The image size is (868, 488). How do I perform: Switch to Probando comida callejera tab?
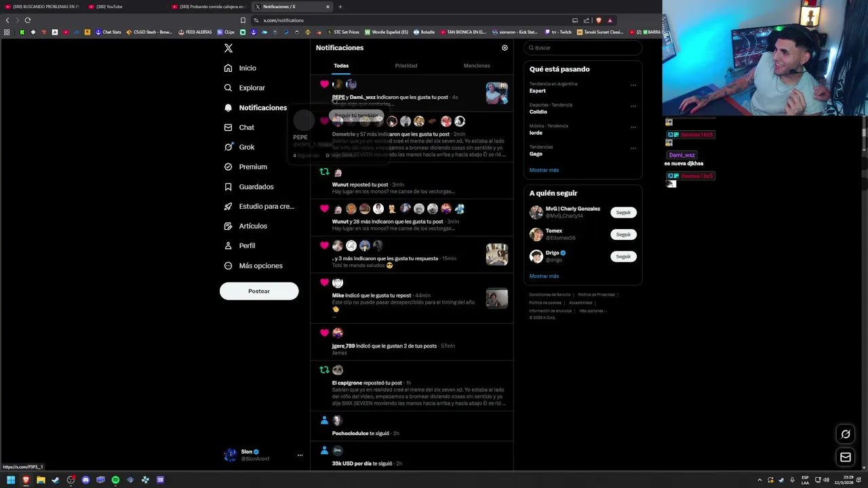coord(208,7)
